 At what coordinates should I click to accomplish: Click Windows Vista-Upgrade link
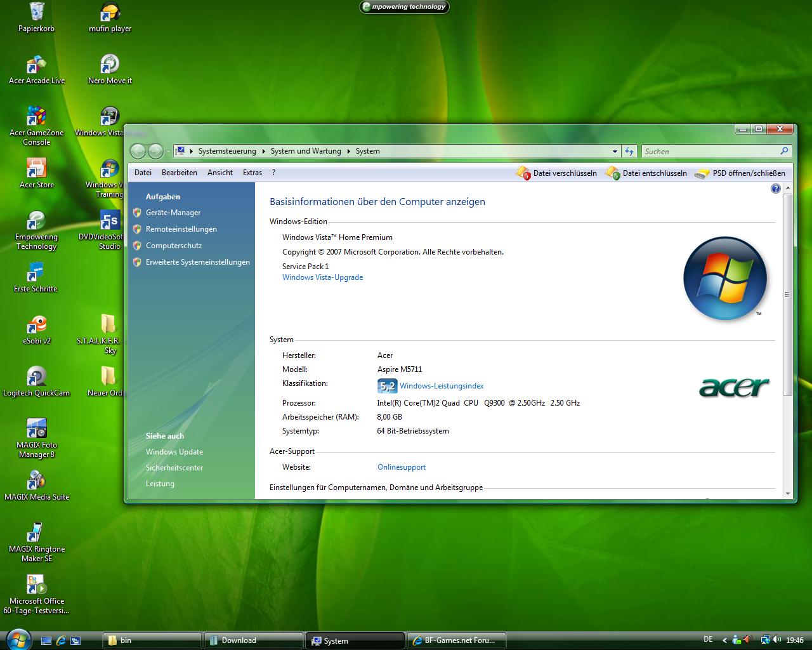pos(322,277)
